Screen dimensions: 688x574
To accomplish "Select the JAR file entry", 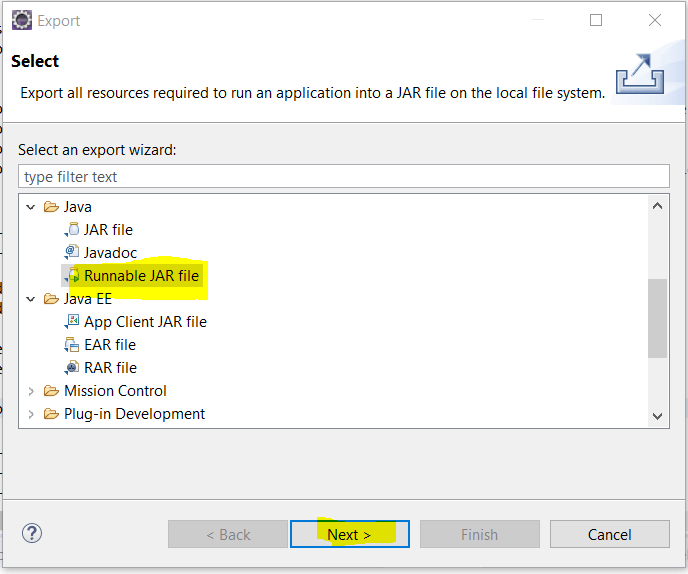I will point(108,230).
